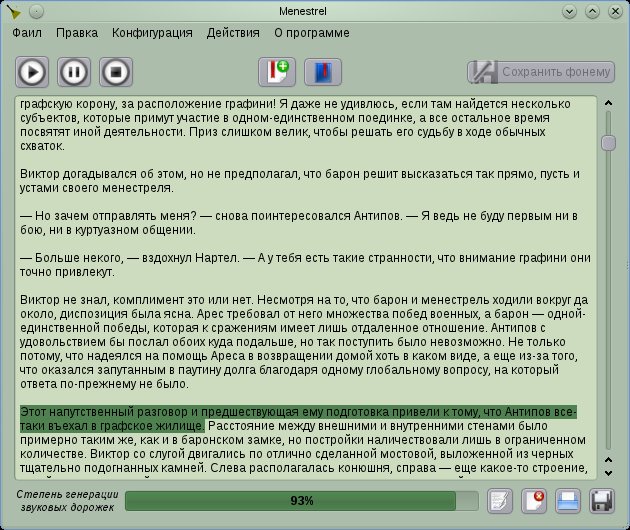
Task: Click the text 'ответа по-прежнему не было.'
Action: 104,384
